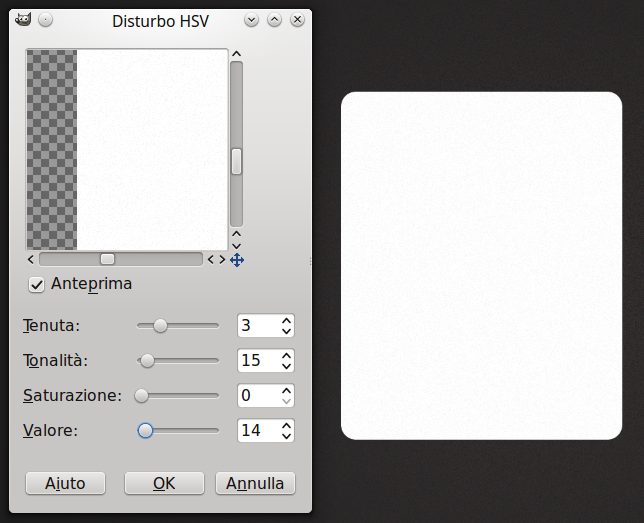Image resolution: width=644 pixels, height=523 pixels.
Task: Increase the Tenuta value with up stepper
Action: click(x=287, y=321)
